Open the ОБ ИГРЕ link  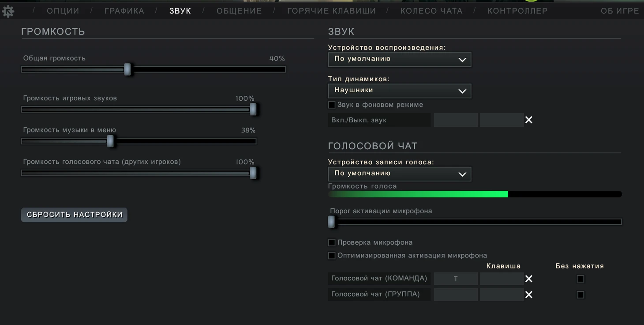(x=619, y=11)
